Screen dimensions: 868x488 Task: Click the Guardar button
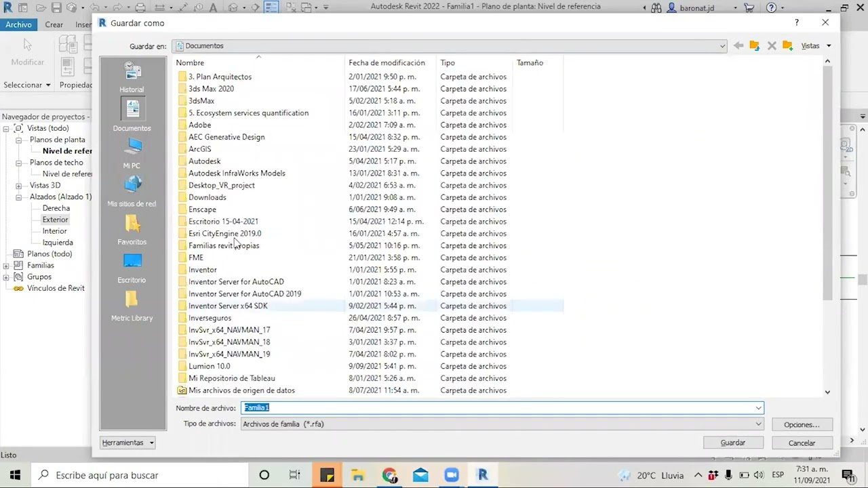point(733,443)
